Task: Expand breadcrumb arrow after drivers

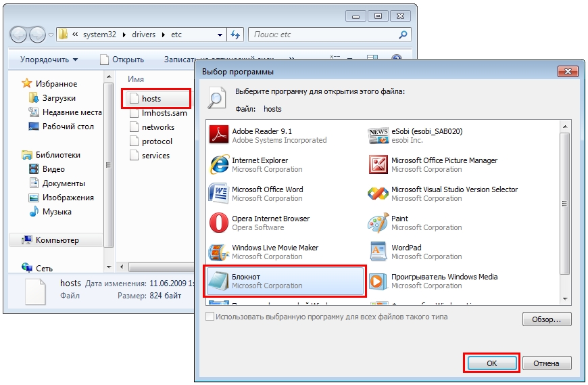Action: pyautogui.click(x=163, y=35)
